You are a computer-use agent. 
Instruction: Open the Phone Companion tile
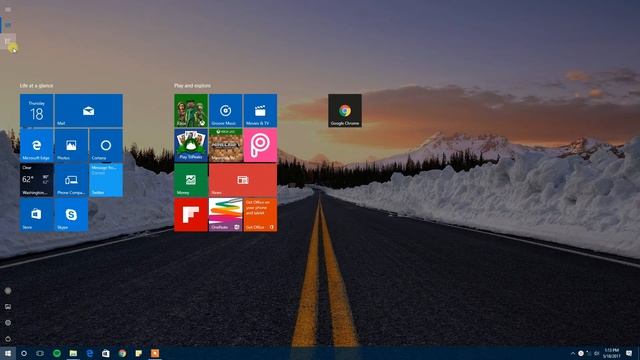pyautogui.click(x=71, y=180)
